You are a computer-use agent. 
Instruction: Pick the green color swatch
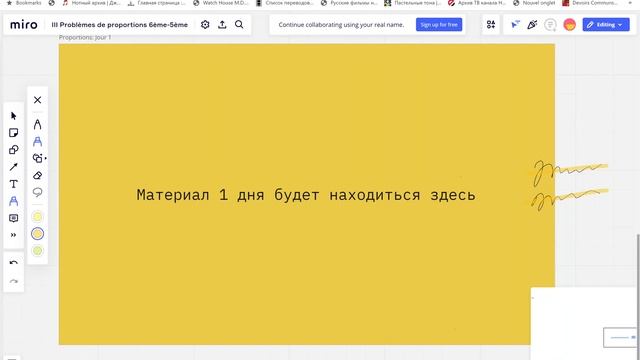(38, 251)
